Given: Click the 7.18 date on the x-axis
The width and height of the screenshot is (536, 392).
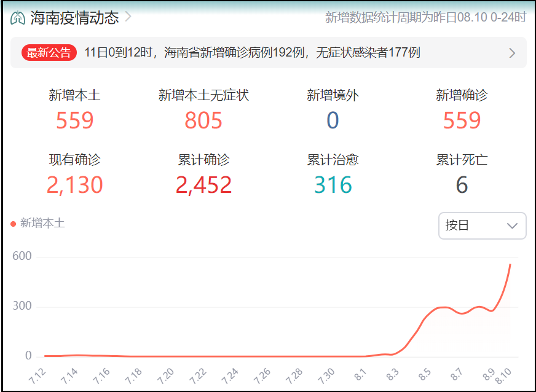Looking at the screenshot, I should pyautogui.click(x=133, y=376).
